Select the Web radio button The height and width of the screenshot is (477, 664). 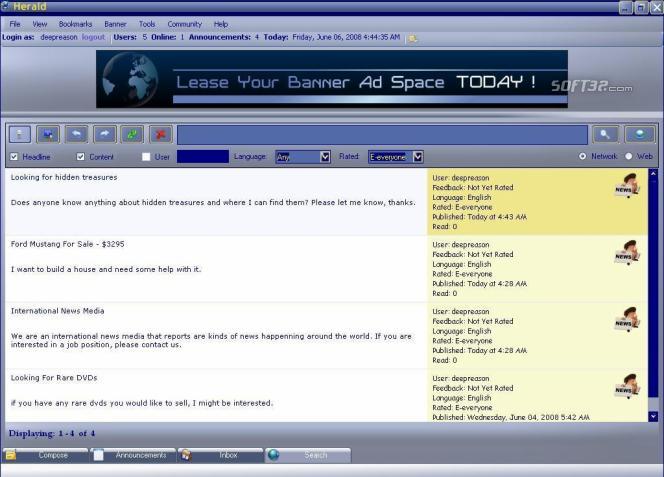pos(629,157)
